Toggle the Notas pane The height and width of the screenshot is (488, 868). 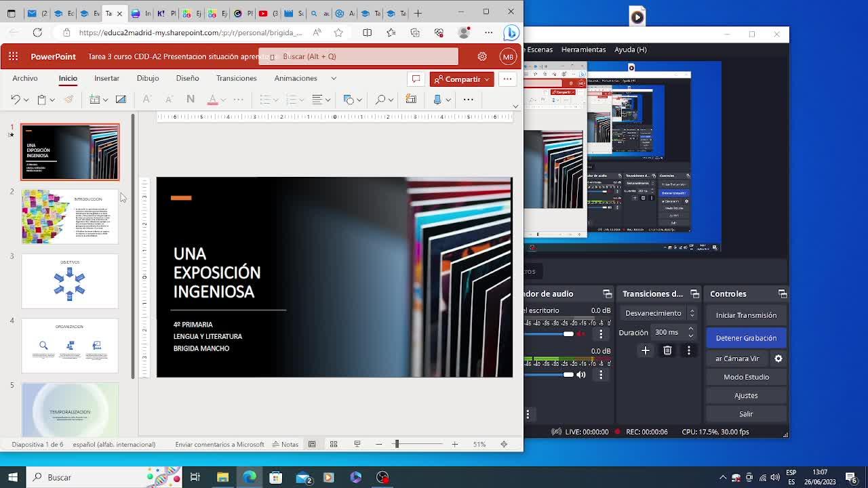[285, 445]
